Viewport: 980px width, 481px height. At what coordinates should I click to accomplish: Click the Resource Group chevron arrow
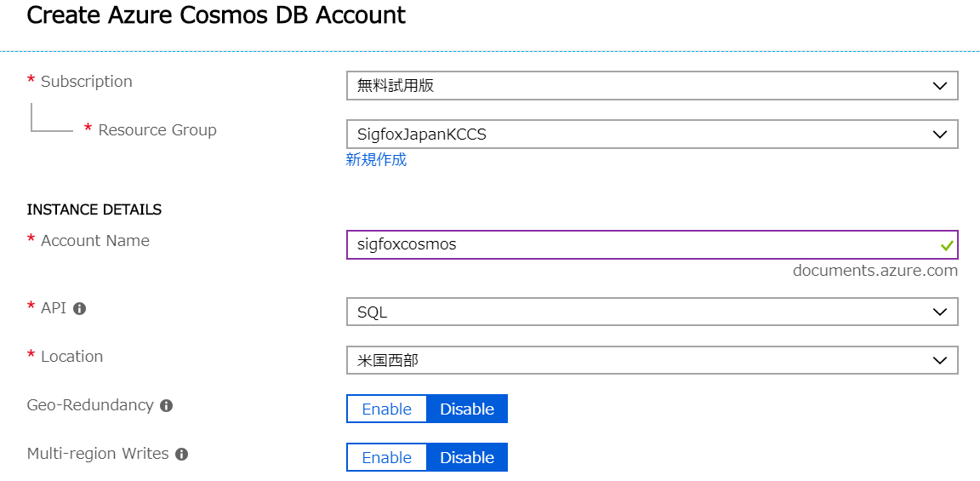pyautogui.click(x=939, y=135)
